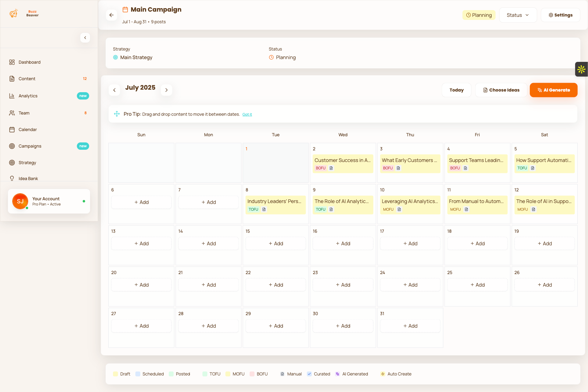Click the AI Generate button
This screenshot has width=588, height=392.
553,90
